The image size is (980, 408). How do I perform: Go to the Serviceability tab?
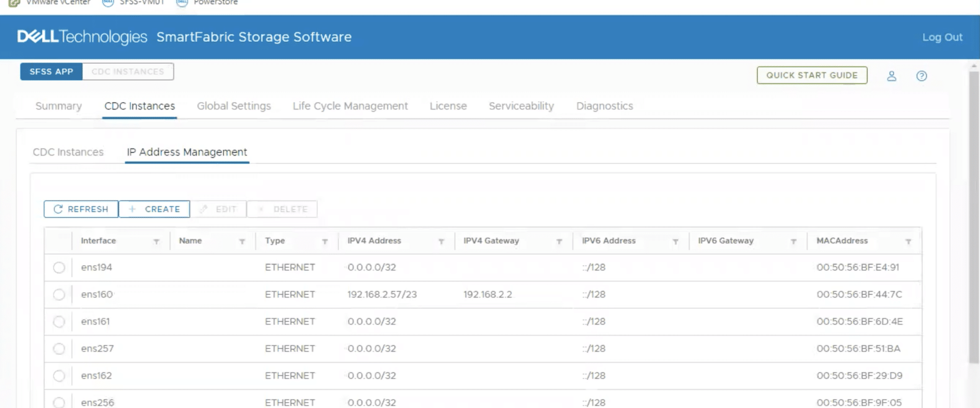[521, 106]
